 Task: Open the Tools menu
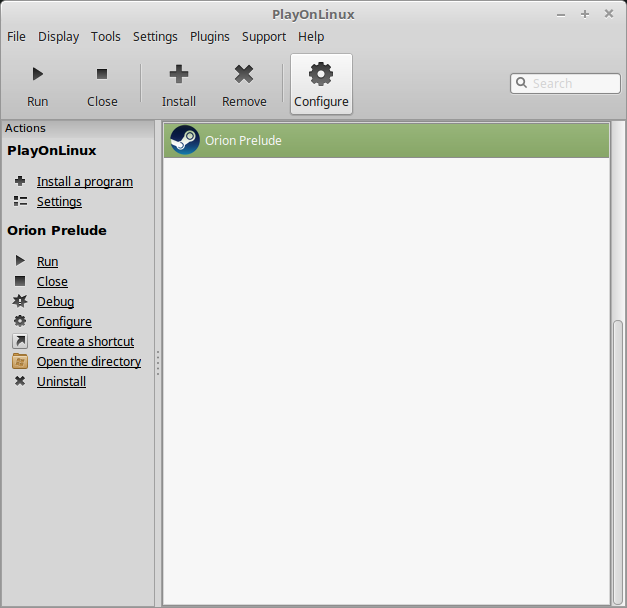106,37
